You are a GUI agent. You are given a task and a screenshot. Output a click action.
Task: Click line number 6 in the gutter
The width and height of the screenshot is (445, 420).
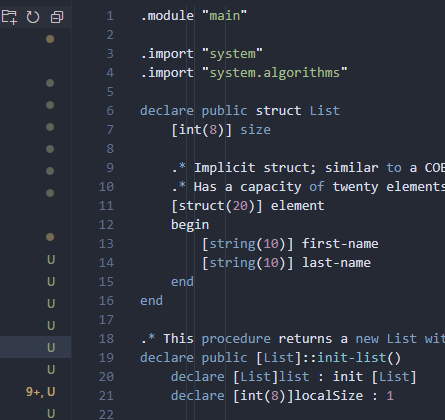coord(110,111)
